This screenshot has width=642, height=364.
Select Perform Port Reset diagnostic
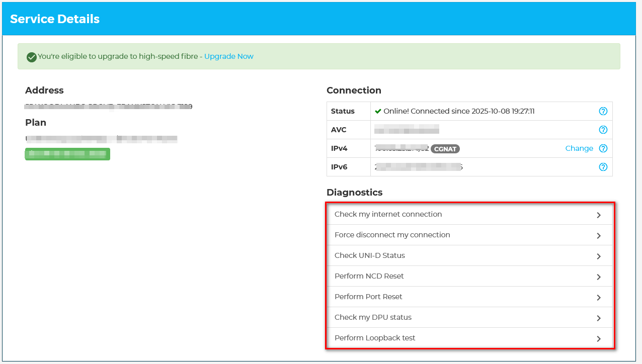coord(368,297)
